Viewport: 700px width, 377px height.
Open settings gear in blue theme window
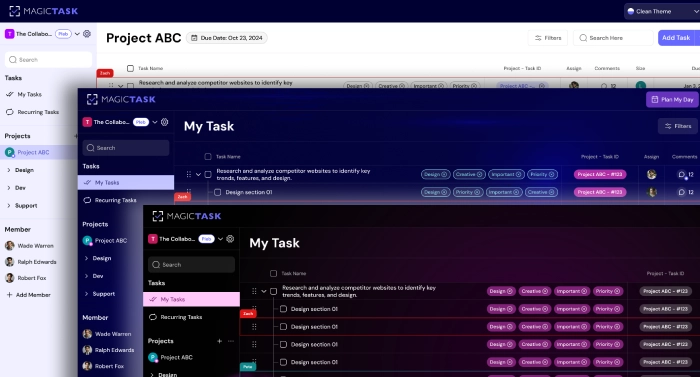pos(164,122)
